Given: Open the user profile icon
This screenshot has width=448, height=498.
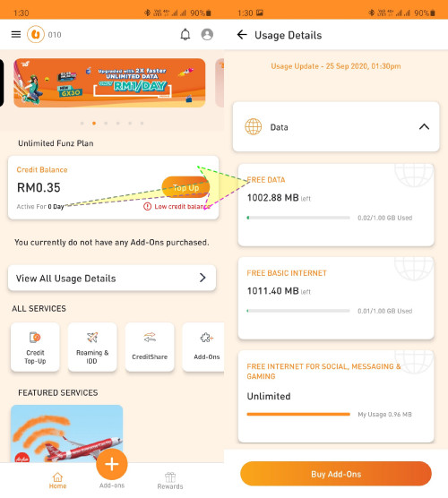Looking at the screenshot, I should 207,34.
